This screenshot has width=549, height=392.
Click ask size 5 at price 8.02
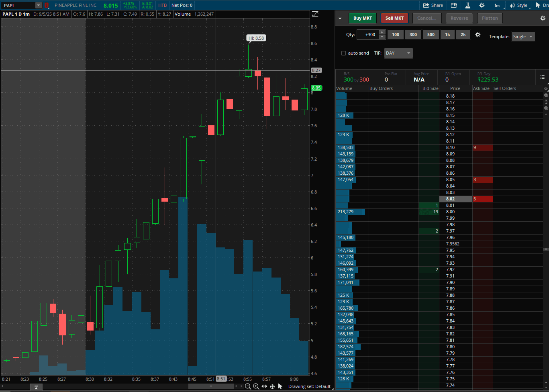pyautogui.click(x=483, y=199)
